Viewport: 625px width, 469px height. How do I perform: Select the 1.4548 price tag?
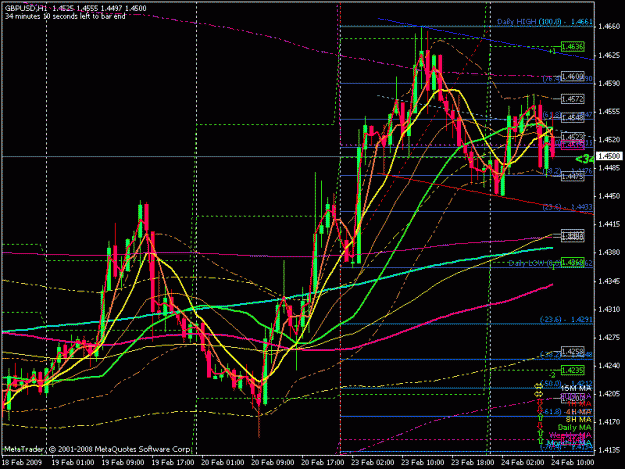click(572, 118)
